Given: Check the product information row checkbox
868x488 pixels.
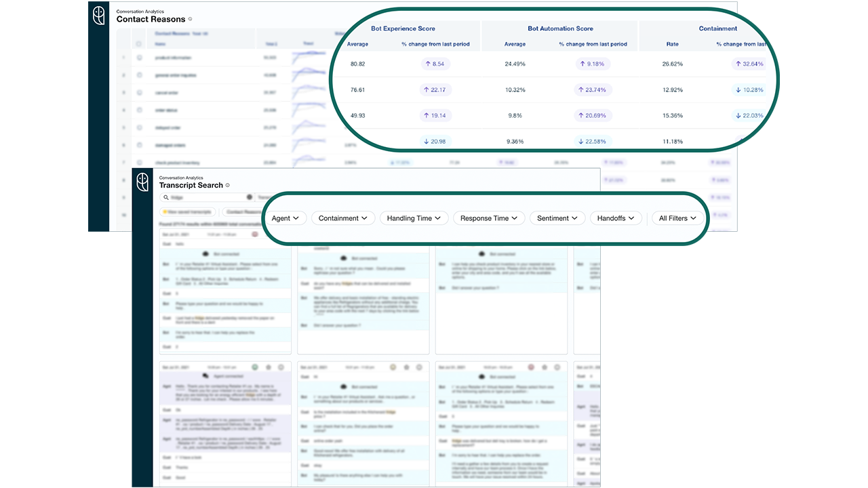Looking at the screenshot, I should pyautogui.click(x=139, y=58).
